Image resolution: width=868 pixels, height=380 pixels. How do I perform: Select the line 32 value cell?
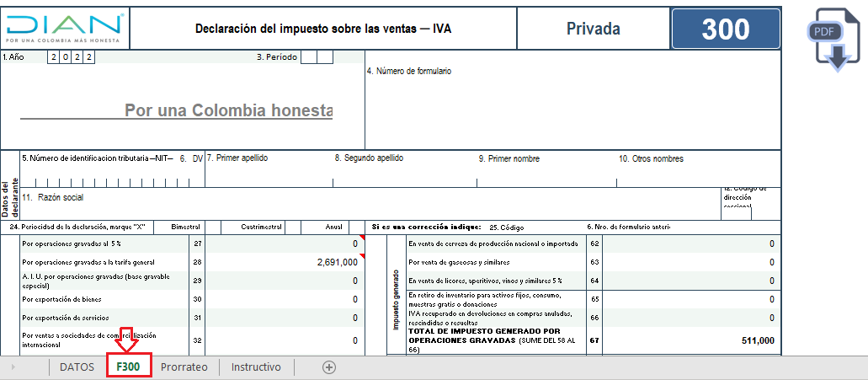click(x=285, y=340)
